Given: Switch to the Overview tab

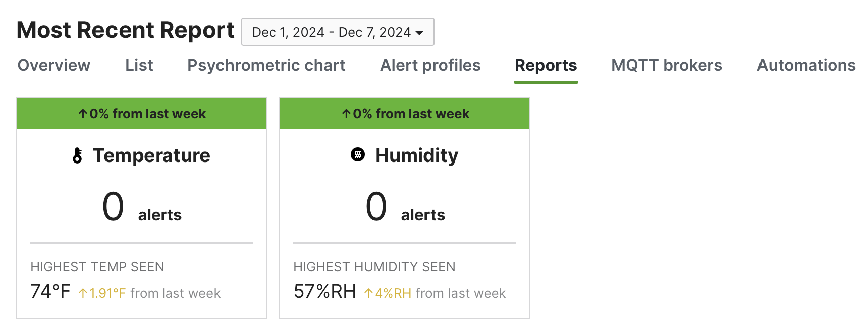Looking at the screenshot, I should [x=54, y=65].
